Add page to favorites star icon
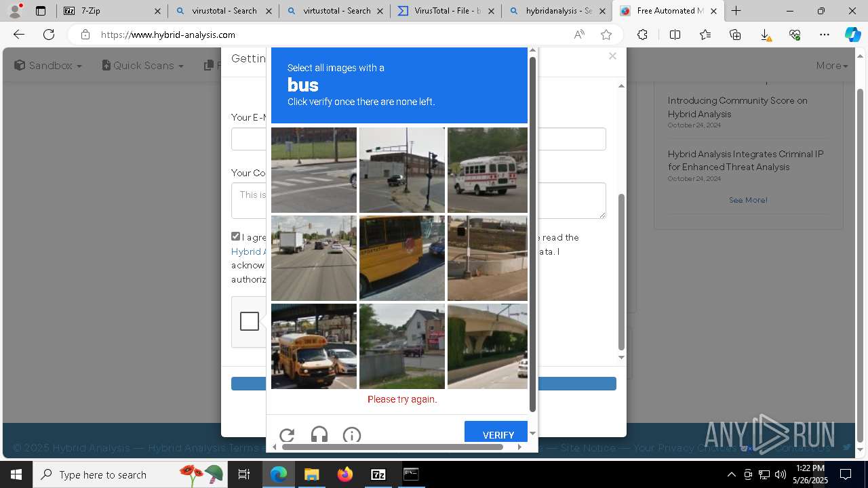This screenshot has width=868, height=488. tap(606, 35)
